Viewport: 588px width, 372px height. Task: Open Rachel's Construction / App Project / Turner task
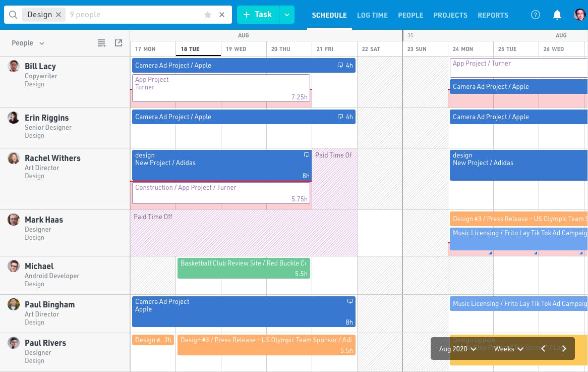coord(221,193)
